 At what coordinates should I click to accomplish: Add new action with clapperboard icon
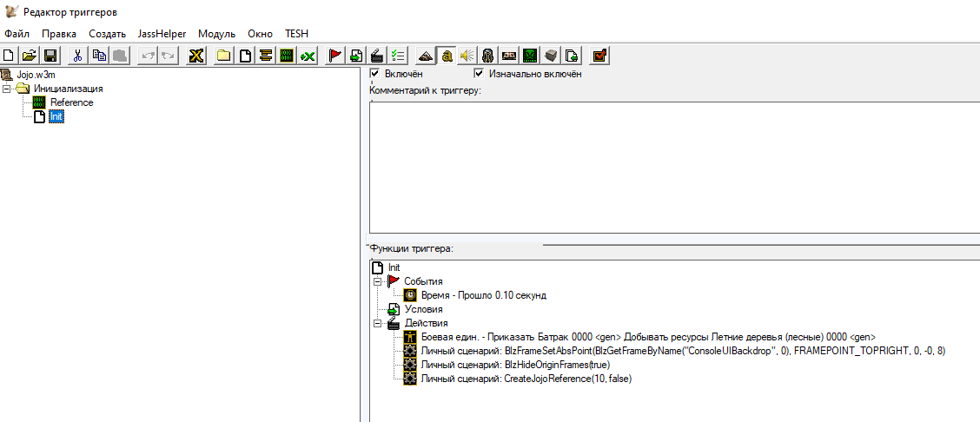pyautogui.click(x=377, y=56)
